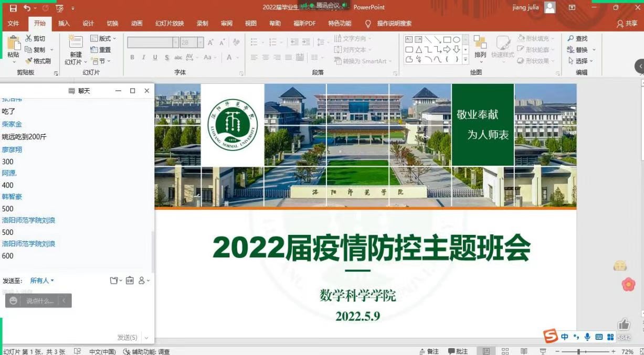
Task: Toggle Reading view in status bar
Action: [524, 351]
